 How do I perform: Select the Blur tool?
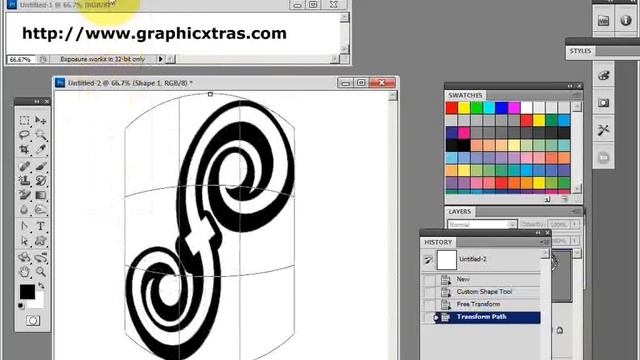pos(24,209)
